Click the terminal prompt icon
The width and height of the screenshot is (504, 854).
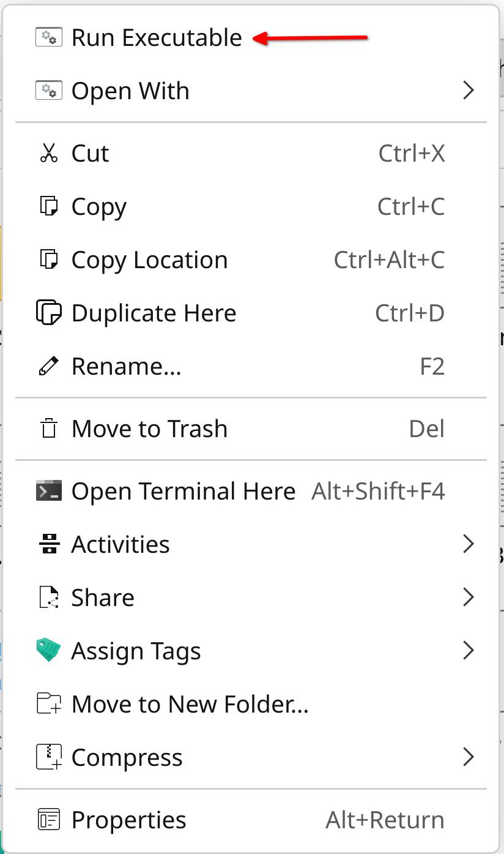point(49,491)
